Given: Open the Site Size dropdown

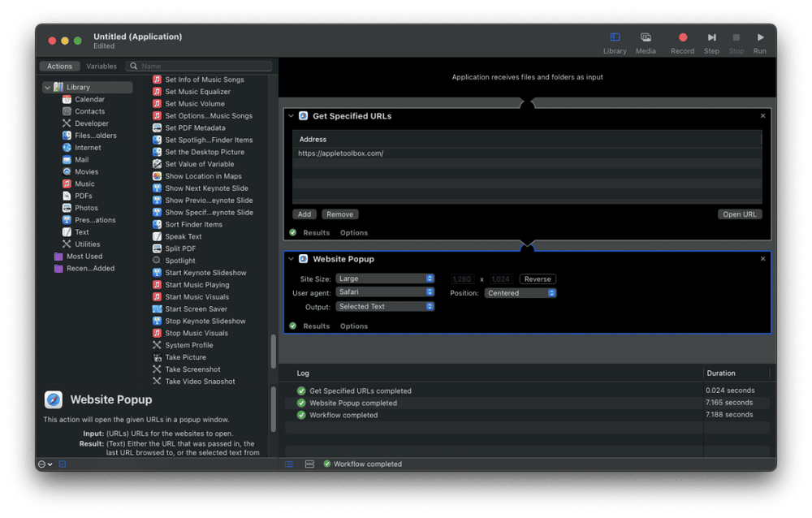Looking at the screenshot, I should (385, 278).
